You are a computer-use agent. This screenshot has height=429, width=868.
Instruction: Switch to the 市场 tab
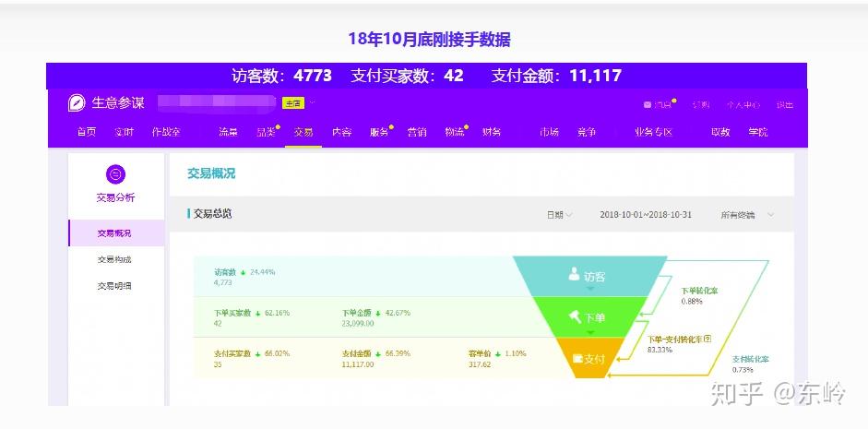point(549,132)
